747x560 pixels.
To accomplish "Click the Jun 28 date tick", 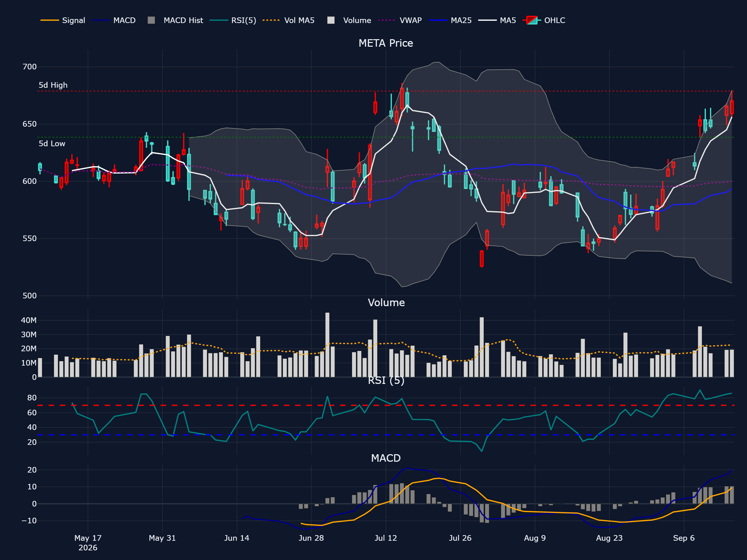I will tap(311, 538).
